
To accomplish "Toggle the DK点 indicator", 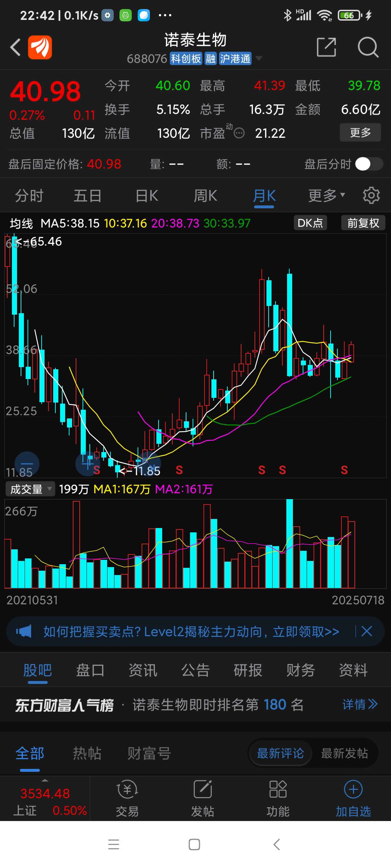I will pos(310,223).
